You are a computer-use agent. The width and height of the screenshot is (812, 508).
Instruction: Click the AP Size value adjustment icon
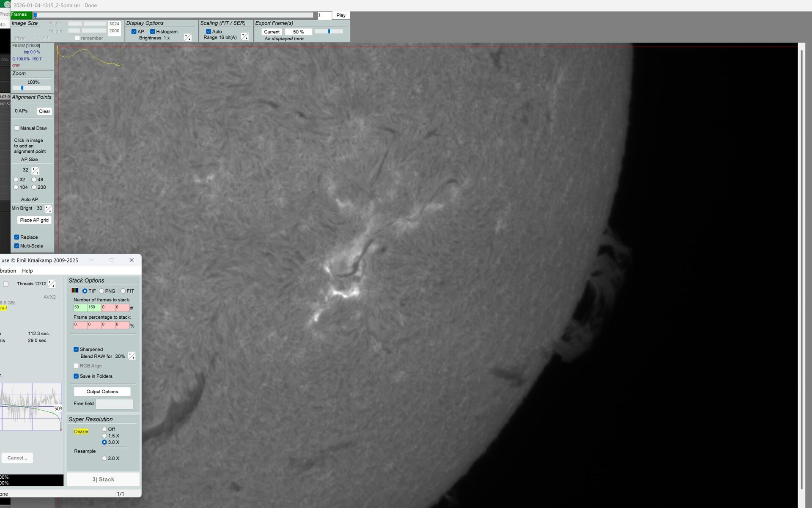tap(36, 171)
